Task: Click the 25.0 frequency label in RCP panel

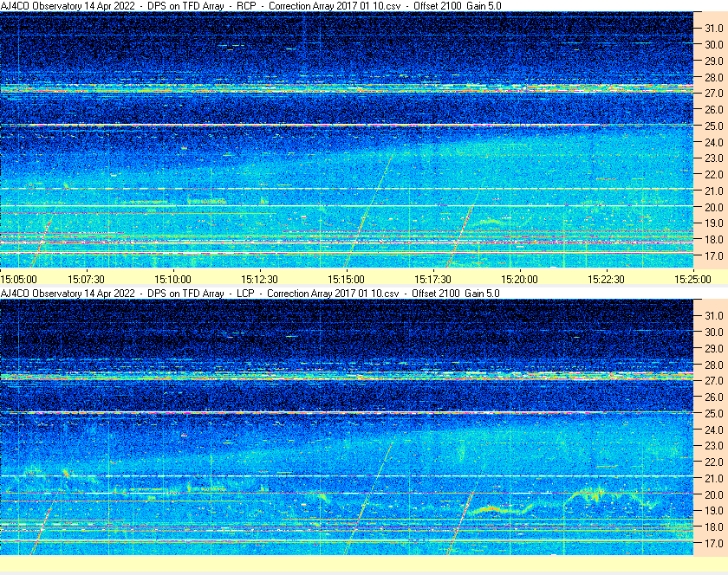Action: click(x=714, y=126)
